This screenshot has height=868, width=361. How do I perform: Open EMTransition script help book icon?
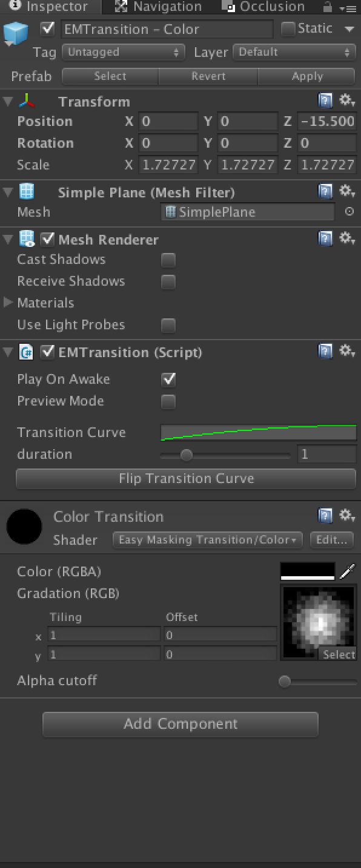[325, 352]
